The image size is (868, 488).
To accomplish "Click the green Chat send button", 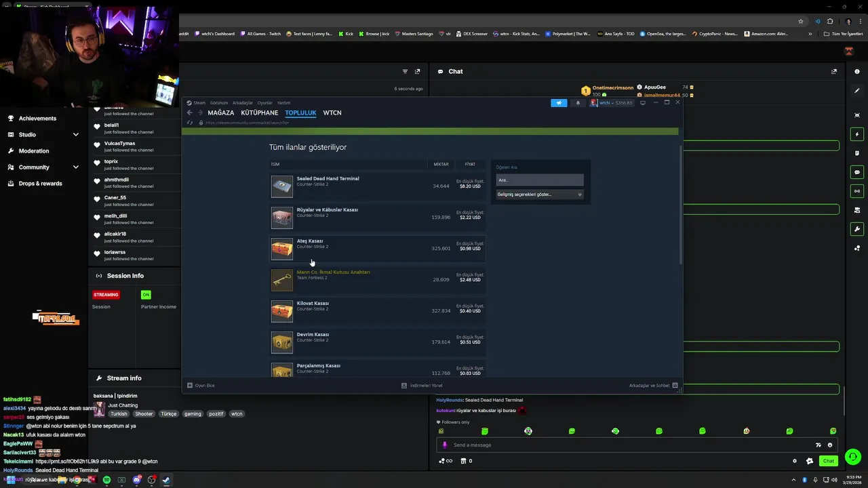I will click(x=828, y=461).
